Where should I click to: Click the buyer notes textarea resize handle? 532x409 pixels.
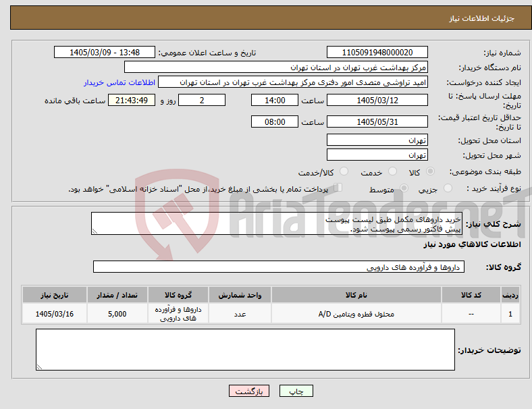click(39, 366)
